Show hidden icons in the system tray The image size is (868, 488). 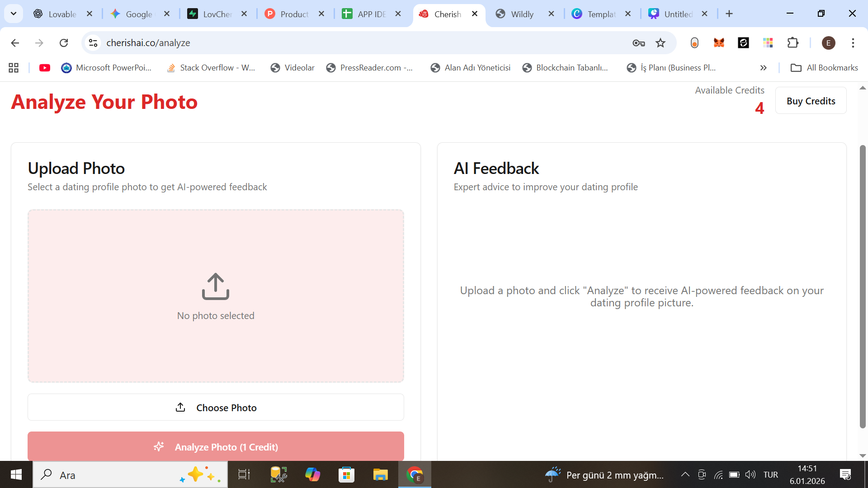(685, 474)
